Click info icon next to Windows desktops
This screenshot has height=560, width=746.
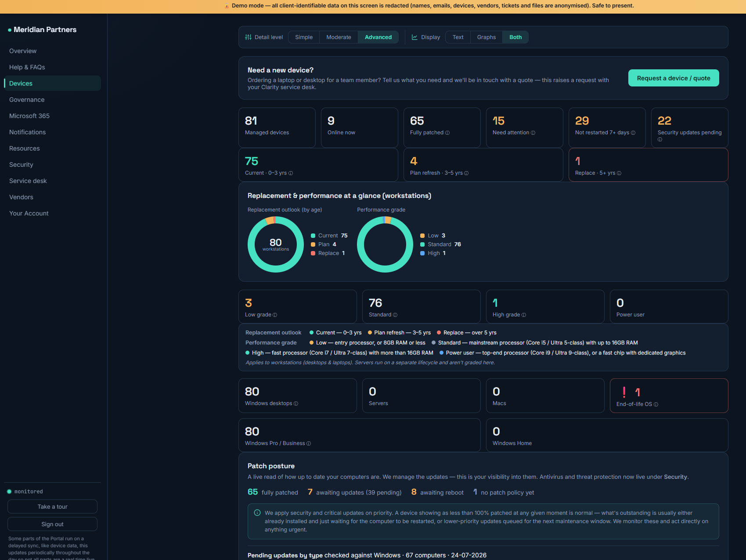(296, 404)
